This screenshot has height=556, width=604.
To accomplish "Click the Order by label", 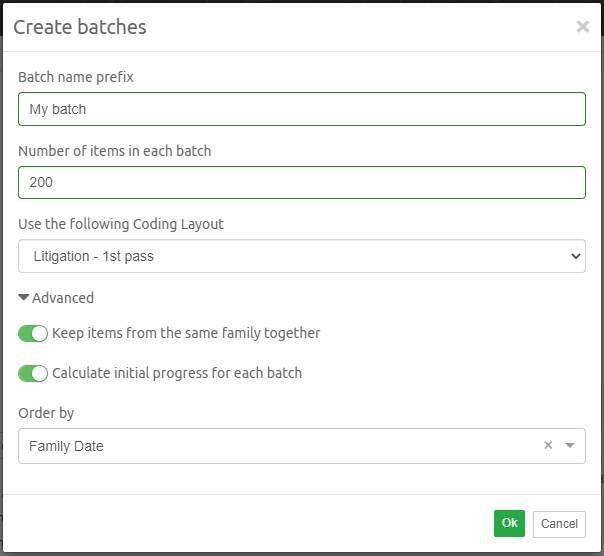I will tap(46, 413).
